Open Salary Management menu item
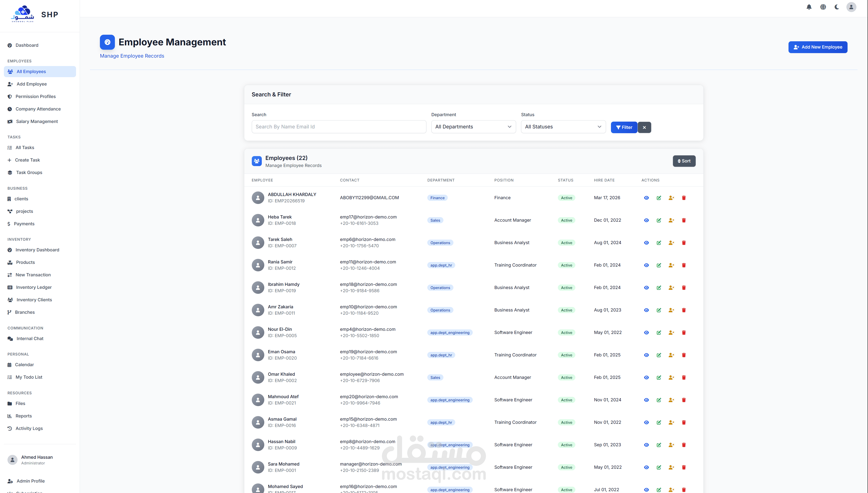The height and width of the screenshot is (493, 868). pos(37,122)
